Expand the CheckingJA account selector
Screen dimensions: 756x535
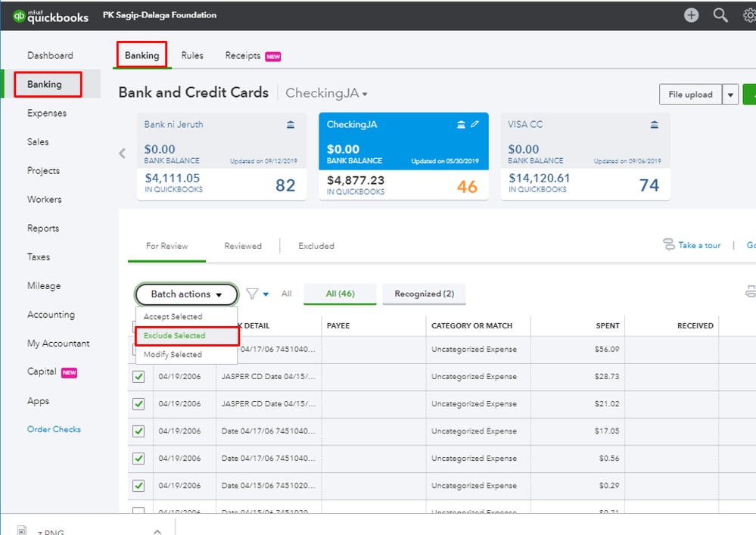click(x=326, y=93)
